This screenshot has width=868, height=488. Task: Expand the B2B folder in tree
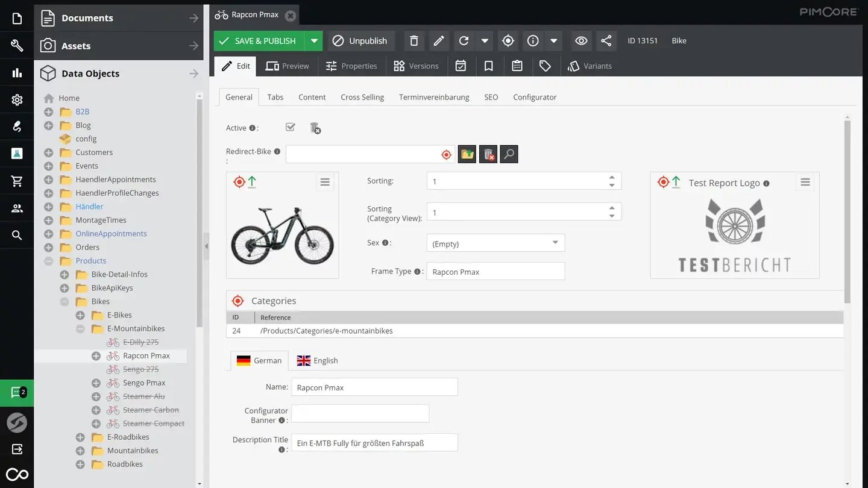(x=49, y=111)
